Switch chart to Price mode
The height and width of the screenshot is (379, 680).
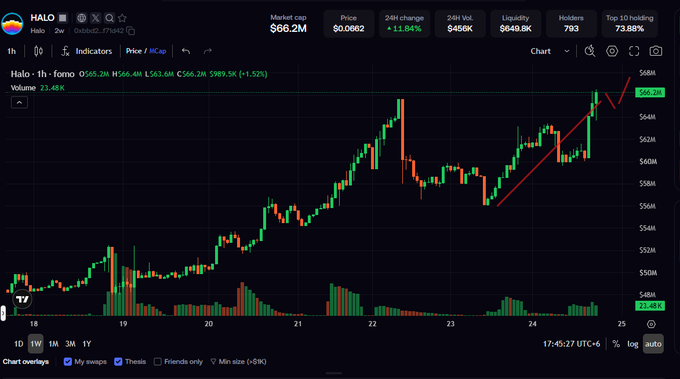(134, 51)
